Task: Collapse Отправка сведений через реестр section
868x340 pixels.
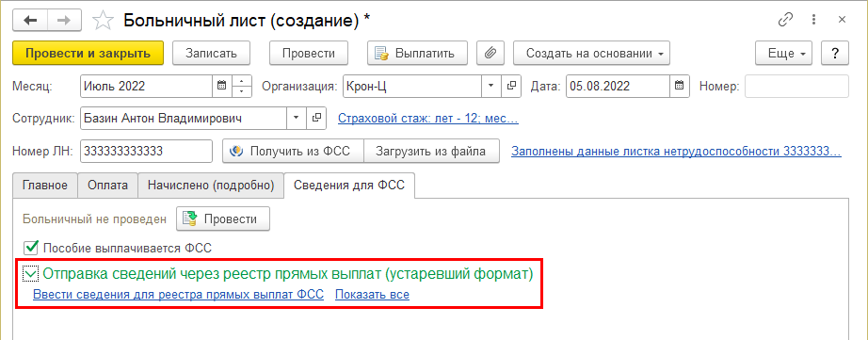Action: pyautogui.click(x=30, y=273)
